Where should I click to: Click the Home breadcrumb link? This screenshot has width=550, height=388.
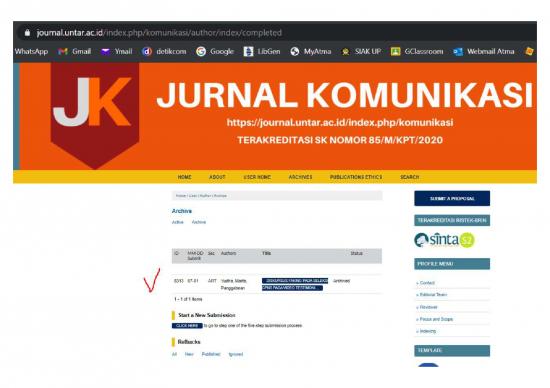tap(181, 196)
